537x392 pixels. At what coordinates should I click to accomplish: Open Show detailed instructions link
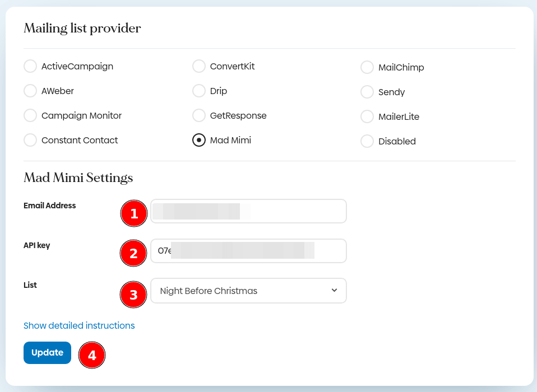point(79,325)
